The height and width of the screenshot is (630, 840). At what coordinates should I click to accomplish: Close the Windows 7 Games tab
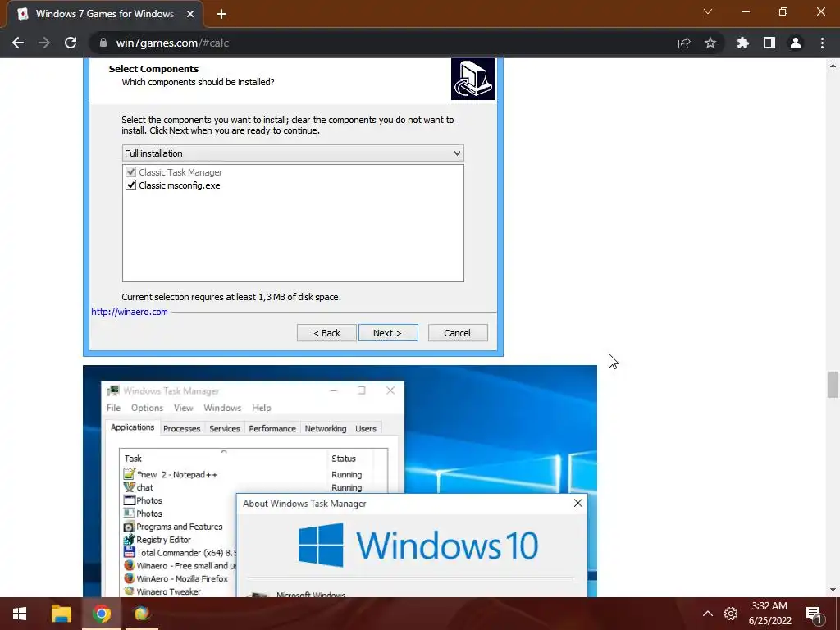pos(190,14)
